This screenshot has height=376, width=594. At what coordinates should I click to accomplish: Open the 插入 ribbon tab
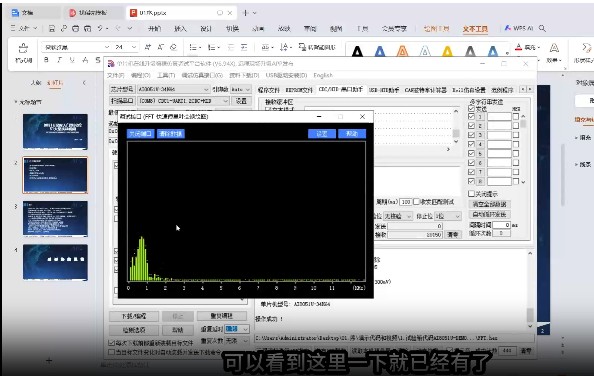[x=180, y=29]
